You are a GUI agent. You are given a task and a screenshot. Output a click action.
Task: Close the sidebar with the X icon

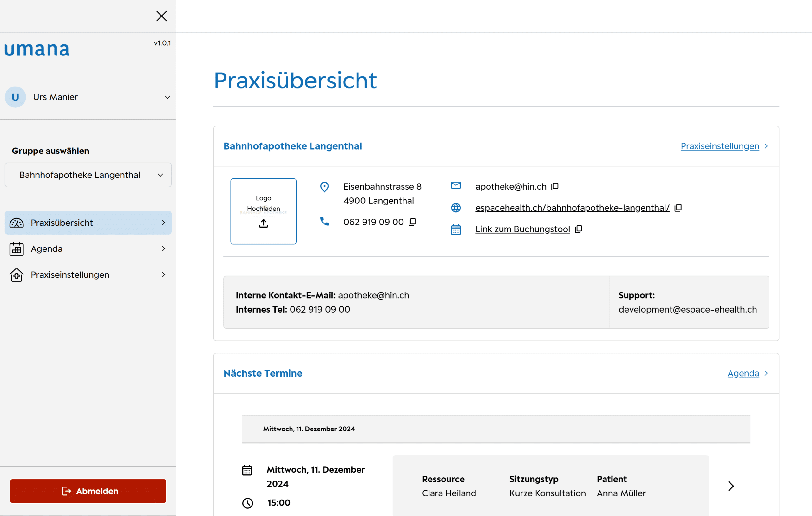coord(161,16)
